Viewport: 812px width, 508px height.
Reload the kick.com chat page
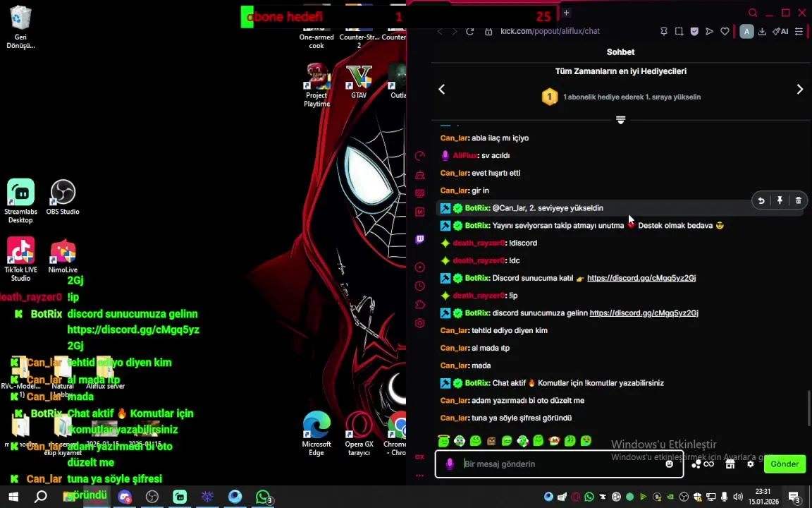pyautogui.click(x=469, y=32)
